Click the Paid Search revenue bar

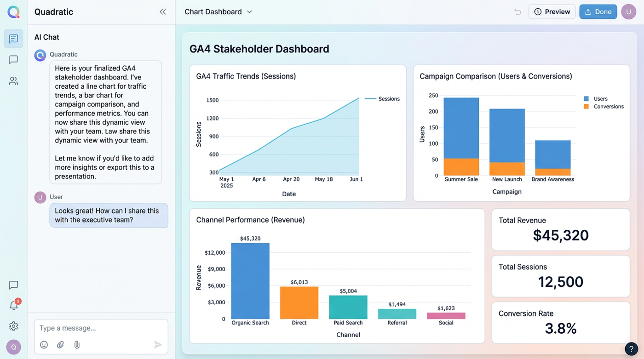[x=348, y=307]
